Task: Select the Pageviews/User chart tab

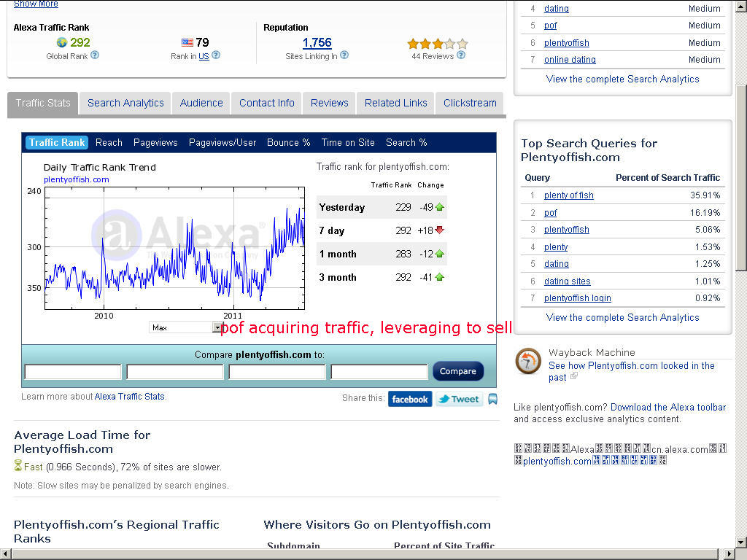Action: [222, 142]
